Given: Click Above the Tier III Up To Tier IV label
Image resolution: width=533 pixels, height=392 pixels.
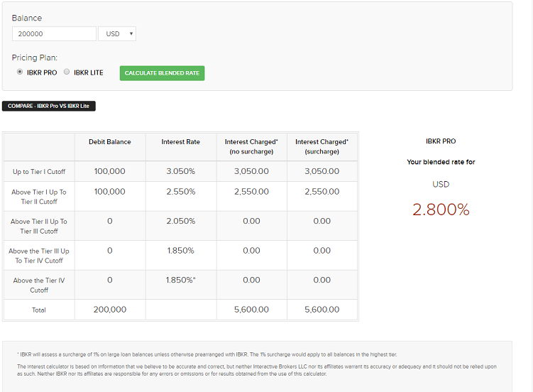Looking at the screenshot, I should tap(39, 256).
